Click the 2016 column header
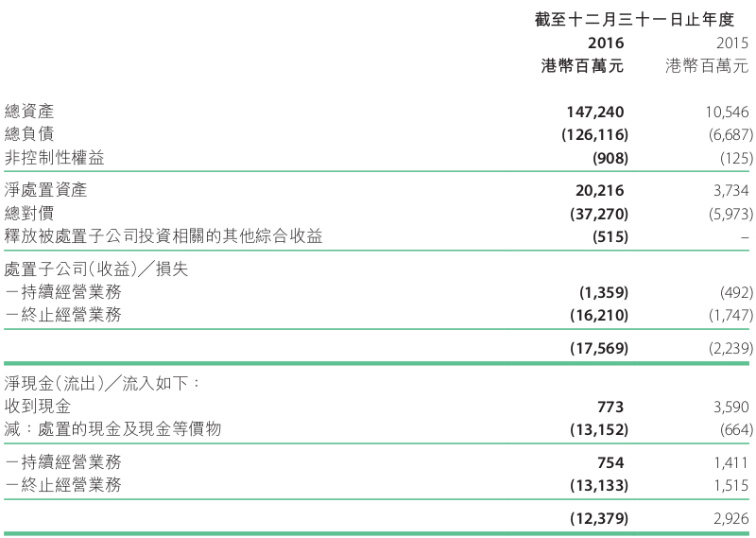This screenshot has height=538, width=756. [x=606, y=43]
